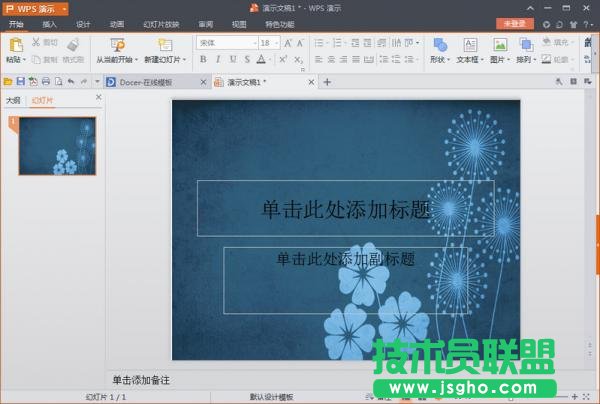Toggle bold formatting button
The height and width of the screenshot is (404, 600).
click(x=203, y=60)
